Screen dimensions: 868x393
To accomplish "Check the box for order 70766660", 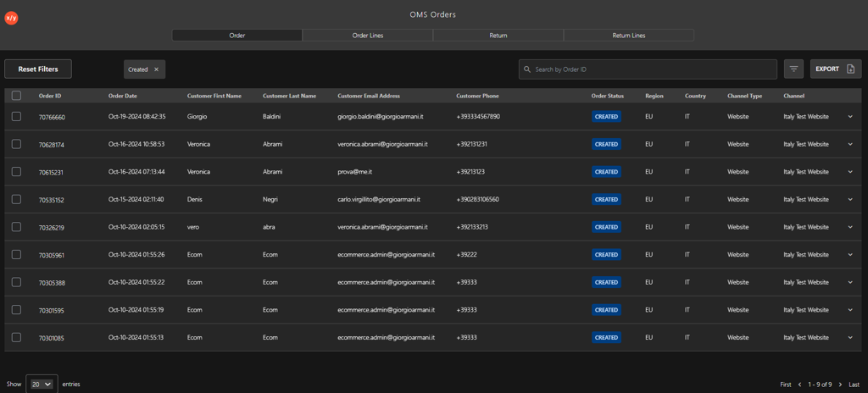I will click(16, 116).
